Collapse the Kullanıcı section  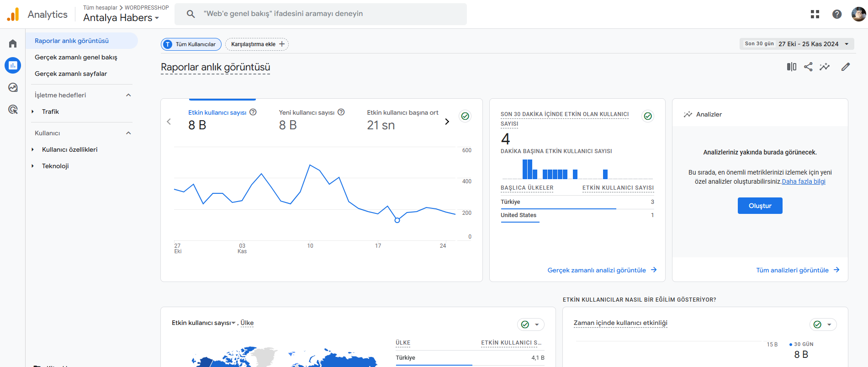[x=128, y=133]
